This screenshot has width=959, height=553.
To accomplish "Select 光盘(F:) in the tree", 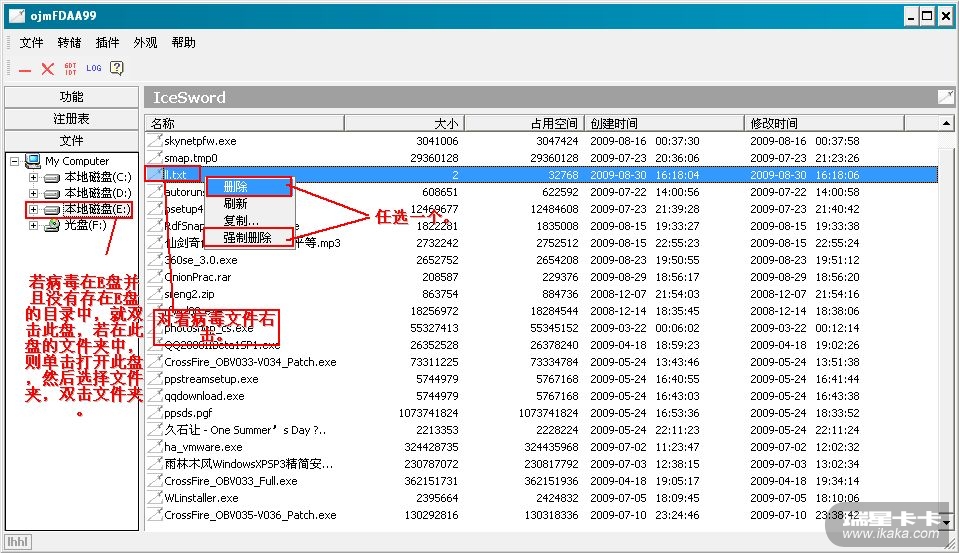I will click(86, 225).
